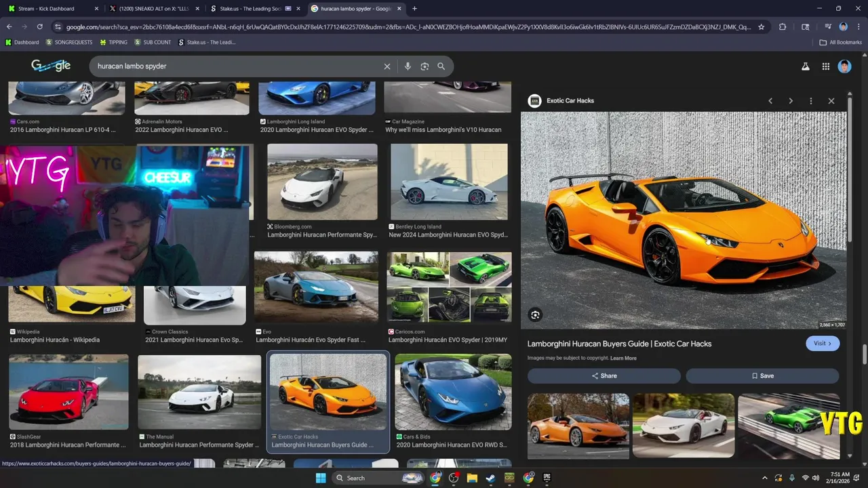Click the Visit button for Exotic Car Hacks
The image size is (868, 488).
pos(823,344)
